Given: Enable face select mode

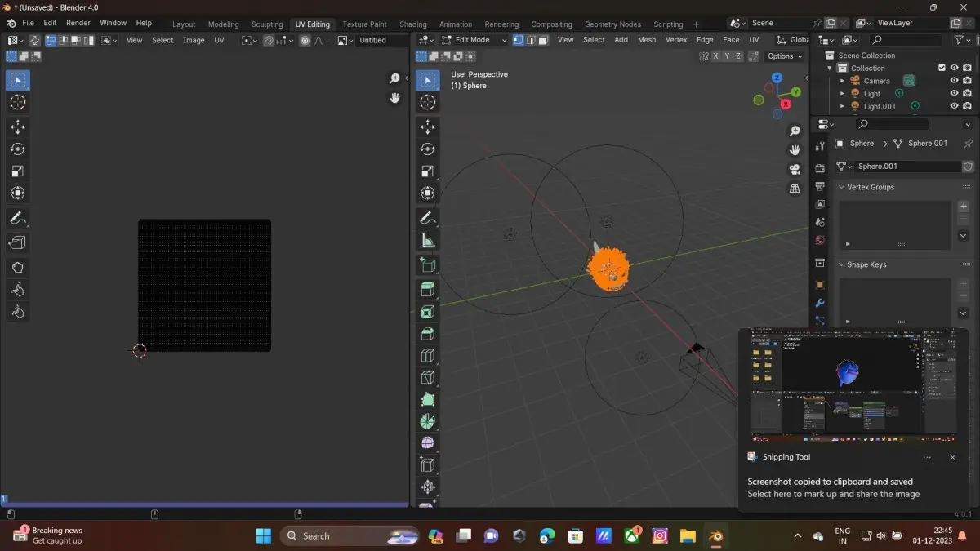Looking at the screenshot, I should 543,40.
